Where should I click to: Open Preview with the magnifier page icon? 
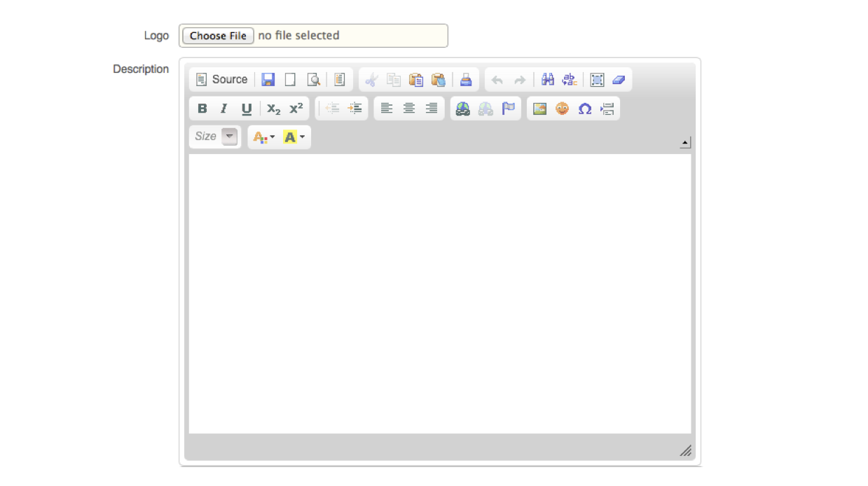314,80
